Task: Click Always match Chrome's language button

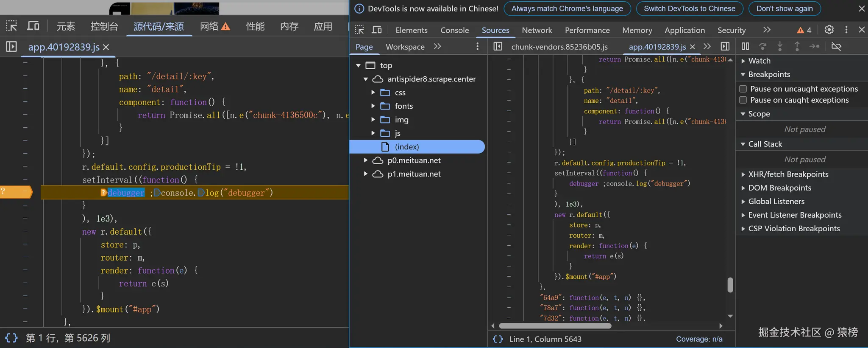Action: (567, 8)
